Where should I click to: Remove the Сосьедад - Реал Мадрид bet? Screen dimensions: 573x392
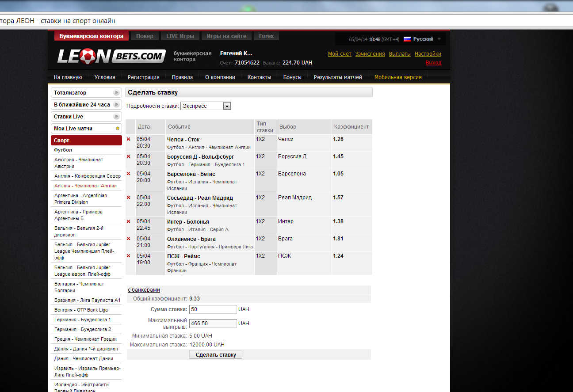[x=129, y=198]
